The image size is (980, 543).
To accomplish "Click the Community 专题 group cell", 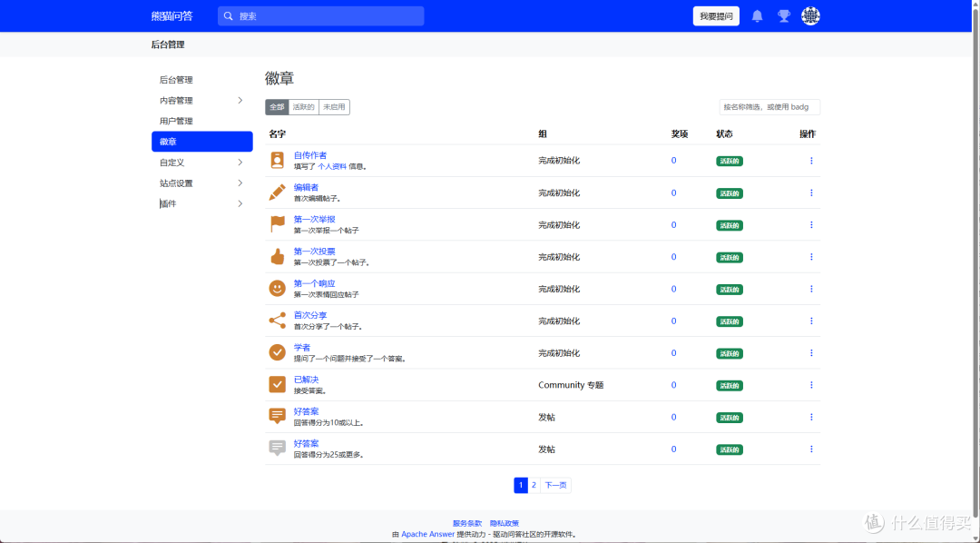I will click(x=571, y=385).
